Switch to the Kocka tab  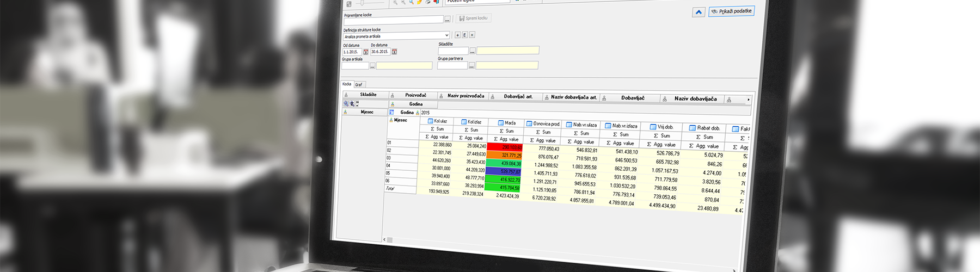pos(347,84)
